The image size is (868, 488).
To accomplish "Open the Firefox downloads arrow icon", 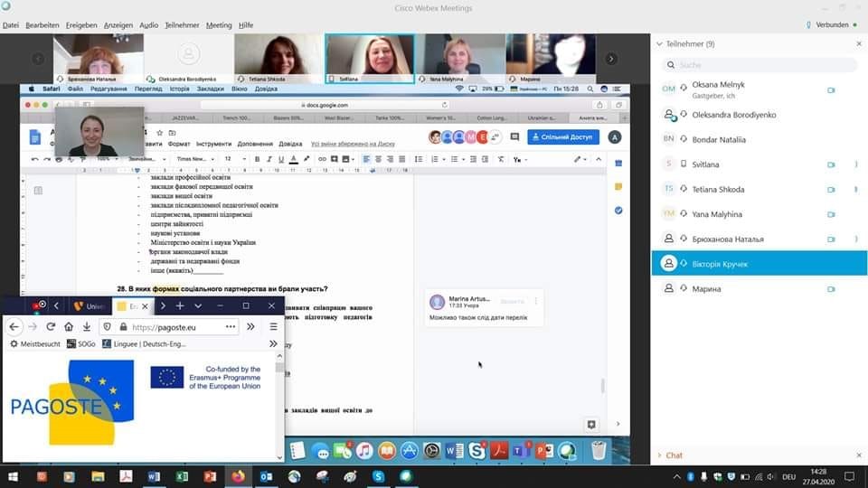I will tap(87, 327).
